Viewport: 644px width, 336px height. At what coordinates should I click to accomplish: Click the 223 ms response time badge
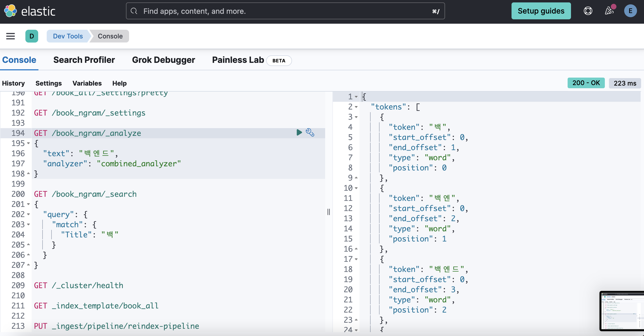click(x=625, y=83)
